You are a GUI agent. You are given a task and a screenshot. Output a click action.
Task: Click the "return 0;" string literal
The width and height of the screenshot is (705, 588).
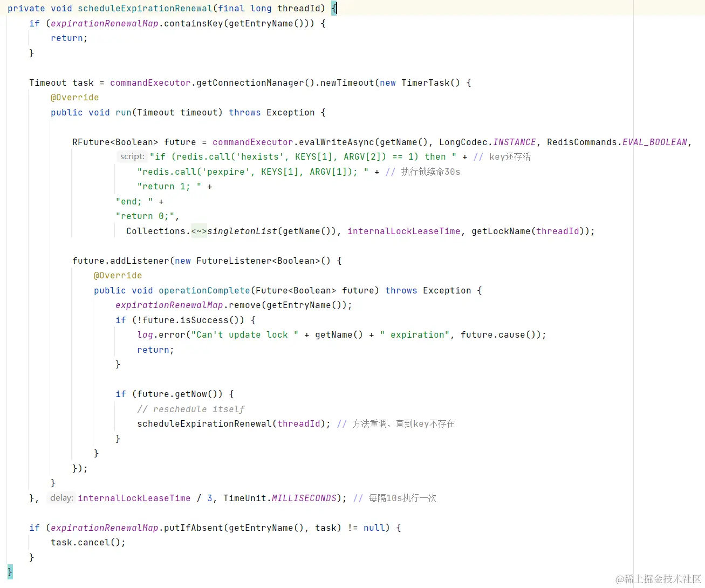[145, 216]
